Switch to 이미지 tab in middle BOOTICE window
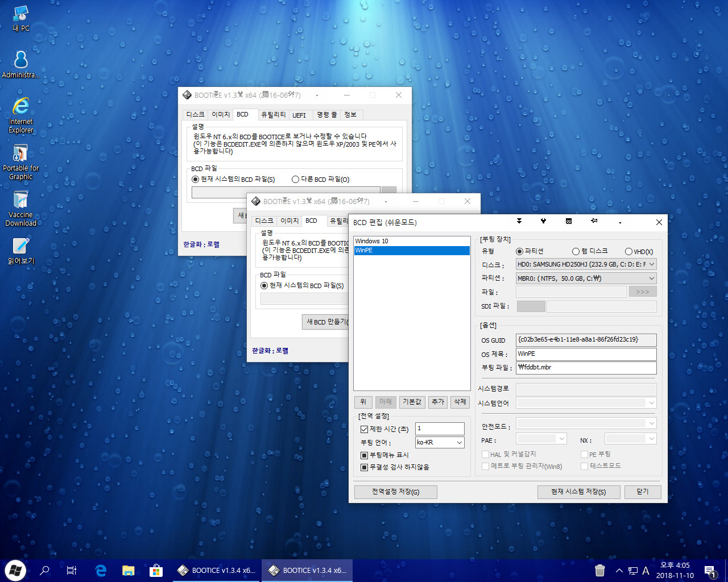 pyautogui.click(x=289, y=221)
